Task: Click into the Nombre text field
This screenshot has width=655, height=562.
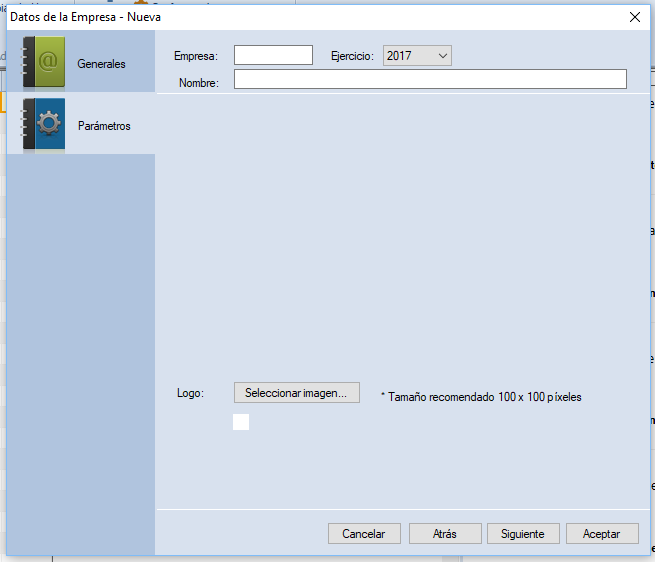Action: click(x=430, y=80)
